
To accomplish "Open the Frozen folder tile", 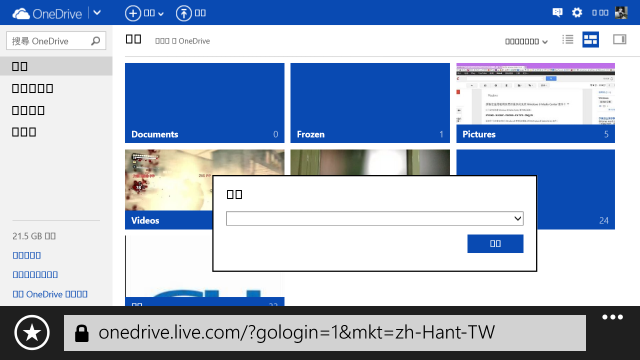I will coord(370,103).
